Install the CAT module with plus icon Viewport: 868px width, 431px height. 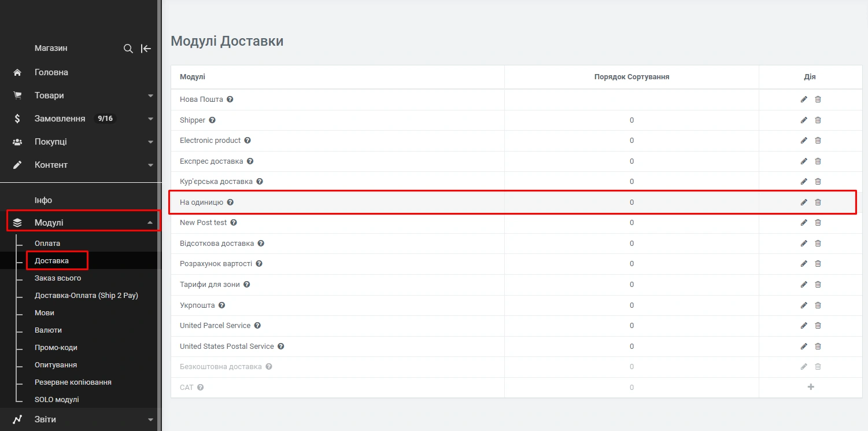811,387
